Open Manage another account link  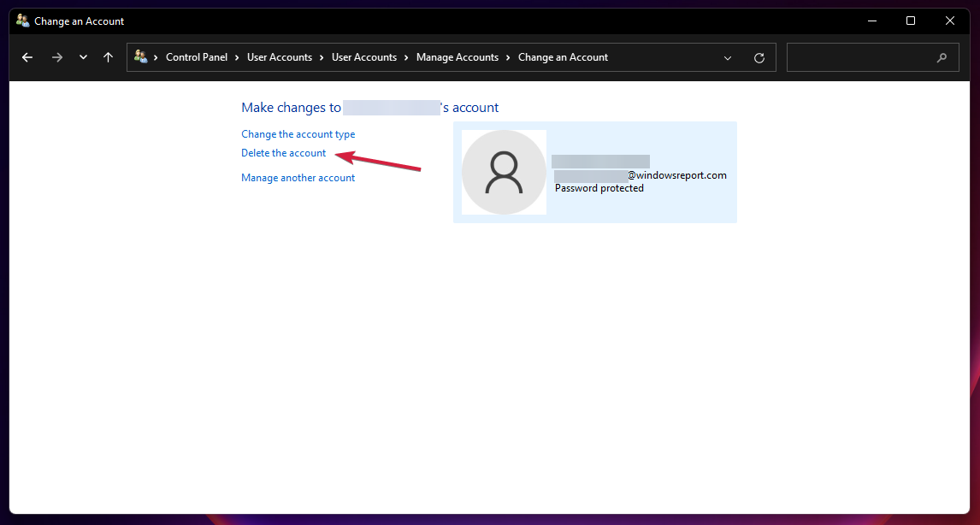click(x=298, y=178)
